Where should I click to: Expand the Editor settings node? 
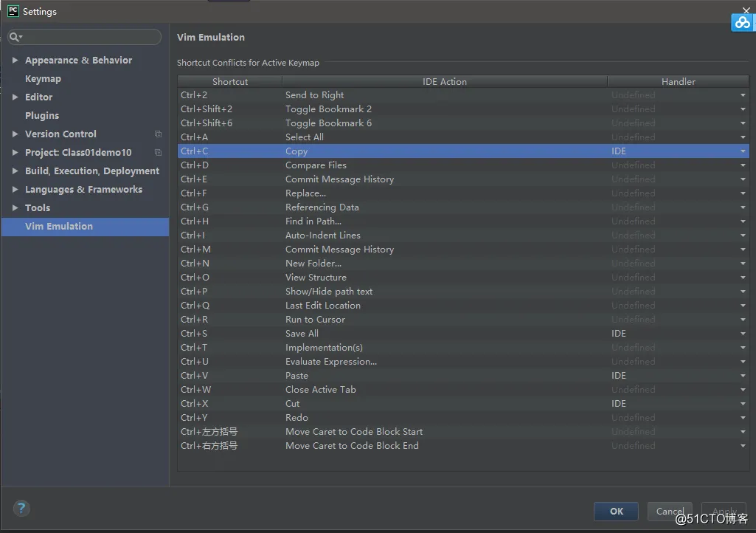[x=15, y=97]
